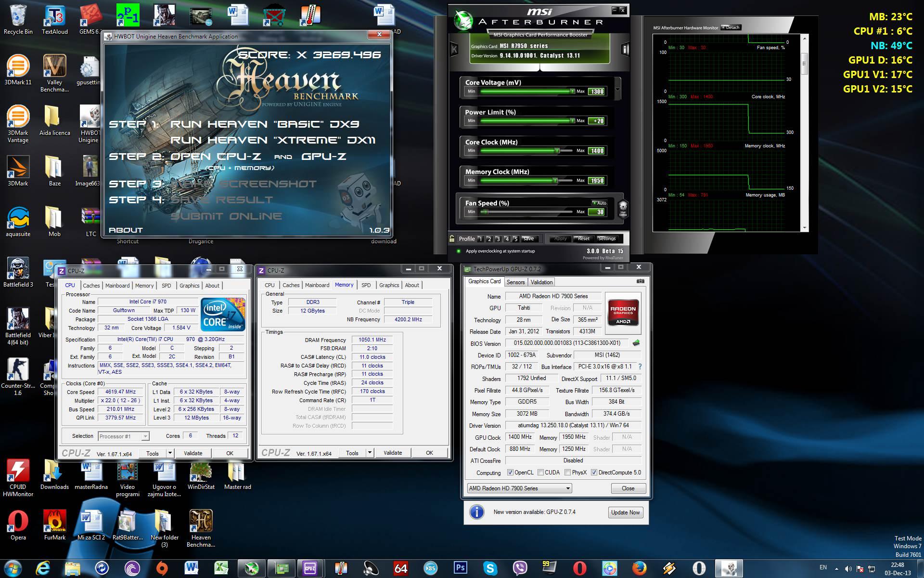Click the AIDA64 taskbar icon
The width and height of the screenshot is (924, 578).
[401, 568]
